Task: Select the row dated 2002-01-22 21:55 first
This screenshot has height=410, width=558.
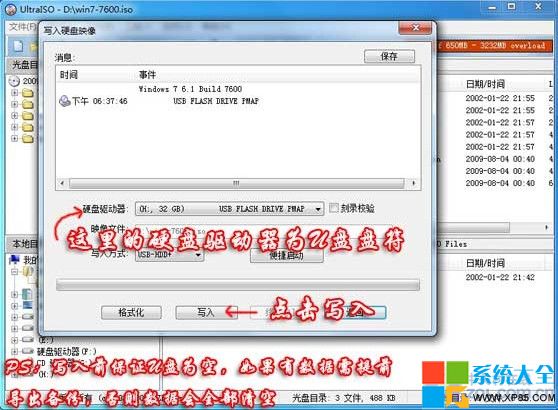Action: [x=500, y=98]
